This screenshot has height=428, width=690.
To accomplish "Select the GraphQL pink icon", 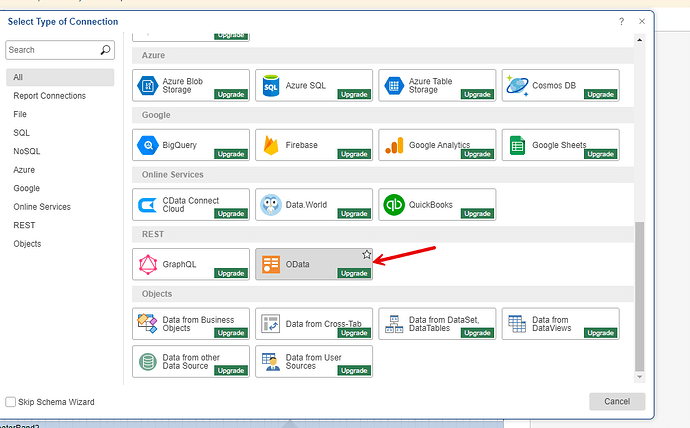I will (148, 264).
